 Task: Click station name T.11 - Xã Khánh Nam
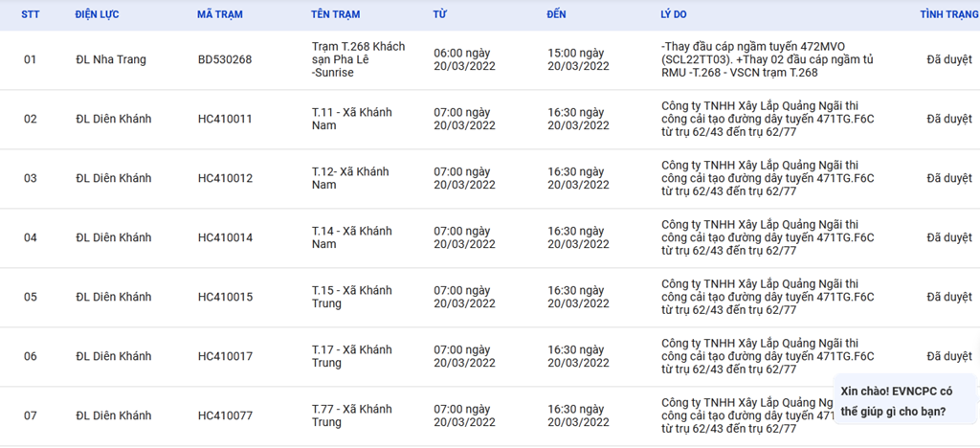[351, 119]
